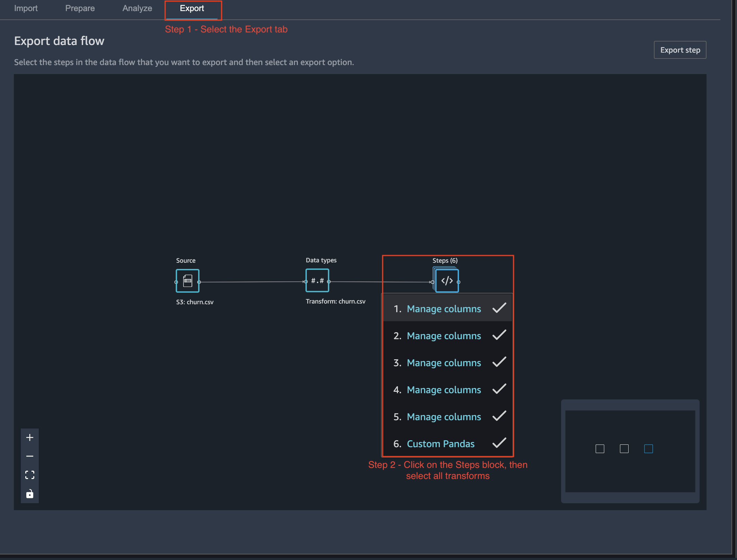Open step 6 Custom Pandas link
This screenshot has height=560, width=737.
[441, 444]
